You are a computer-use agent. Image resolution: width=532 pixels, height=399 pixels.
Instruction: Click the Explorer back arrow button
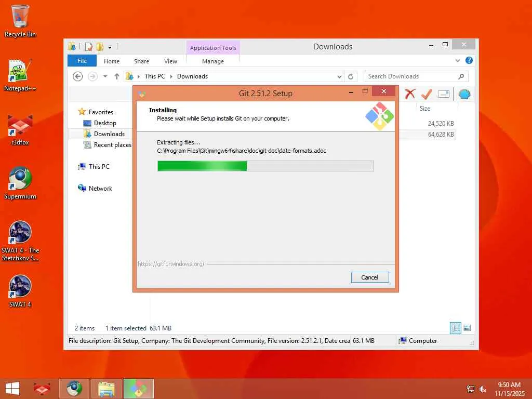[78, 76]
